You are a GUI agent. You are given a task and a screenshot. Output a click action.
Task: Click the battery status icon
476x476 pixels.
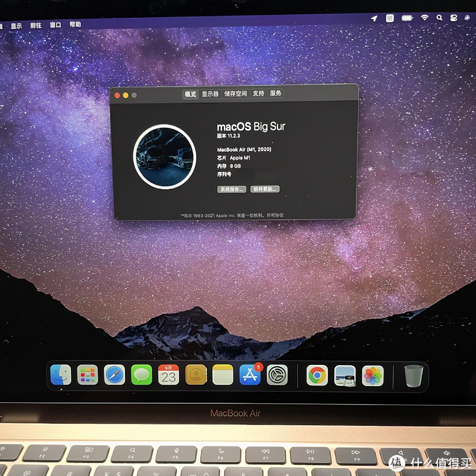[407, 18]
